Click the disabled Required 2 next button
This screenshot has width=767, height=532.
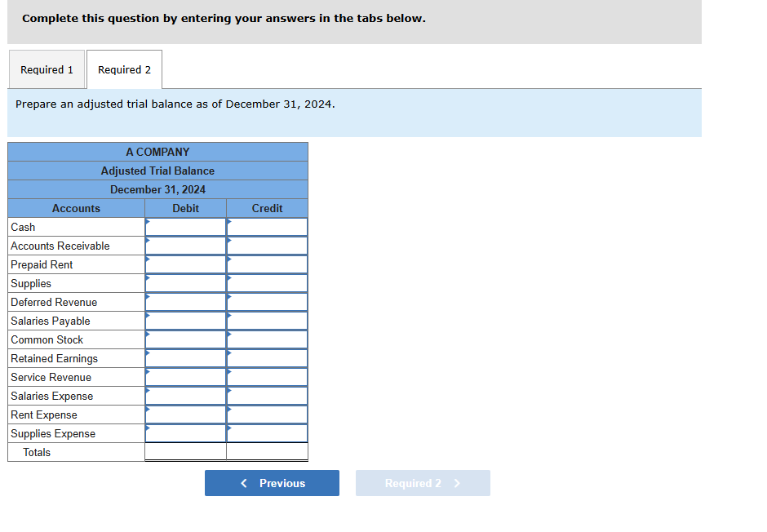coord(423,483)
